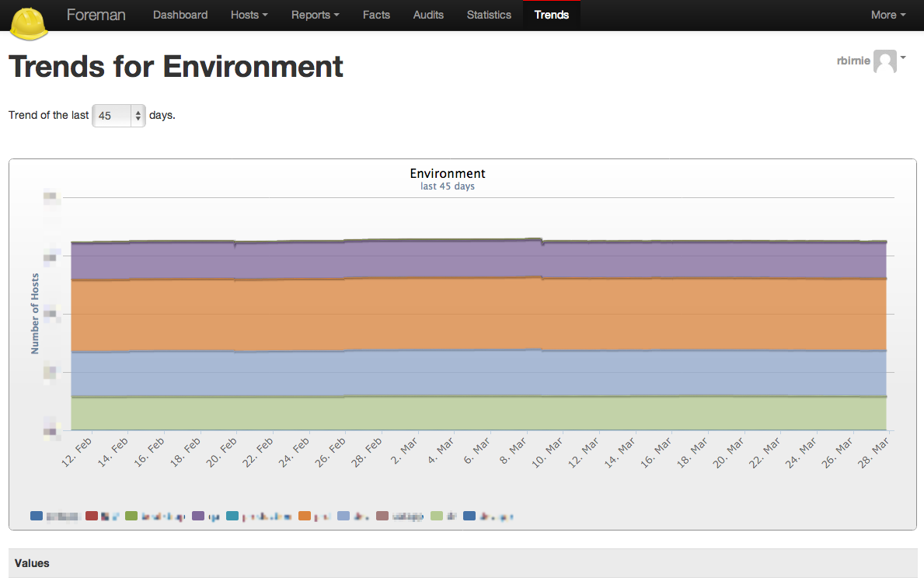This screenshot has height=588, width=924.
Task: Click the orange area in the chart
Action: coord(479,314)
